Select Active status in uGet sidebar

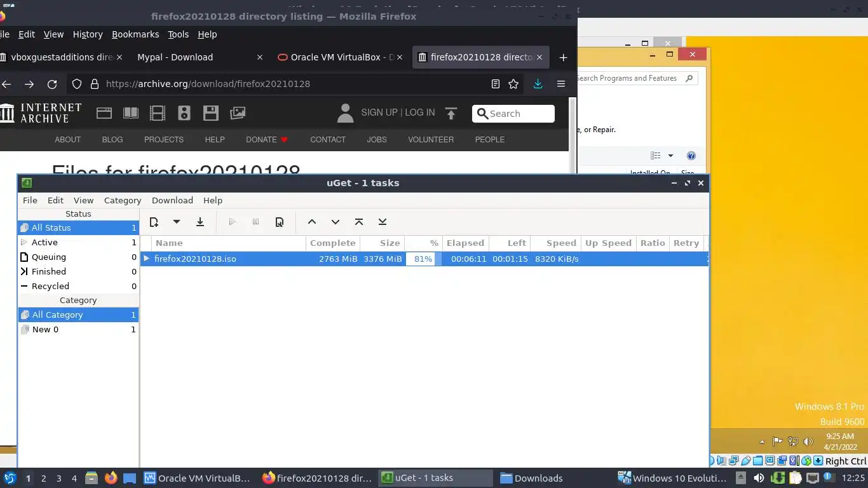pyautogui.click(x=78, y=242)
